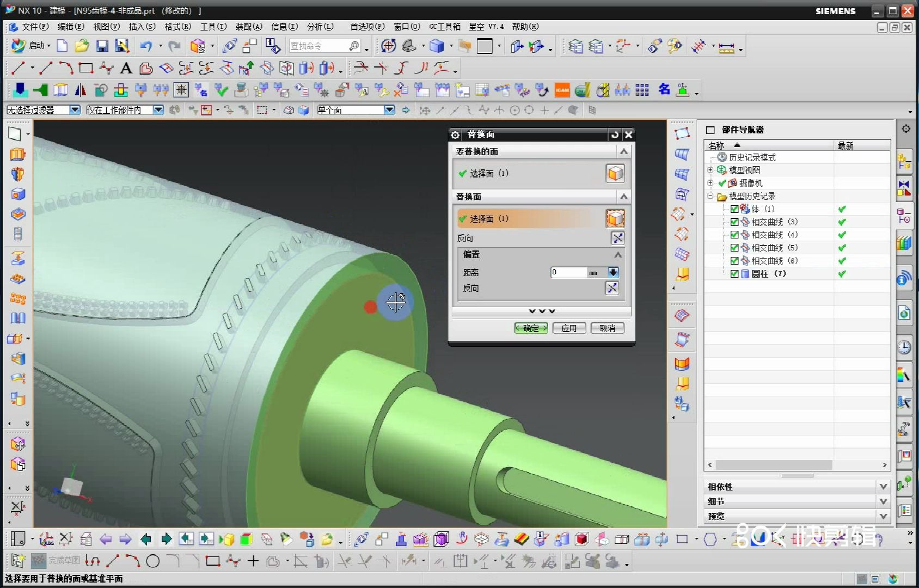
Task: Click the 取消 button
Action: coord(607,328)
